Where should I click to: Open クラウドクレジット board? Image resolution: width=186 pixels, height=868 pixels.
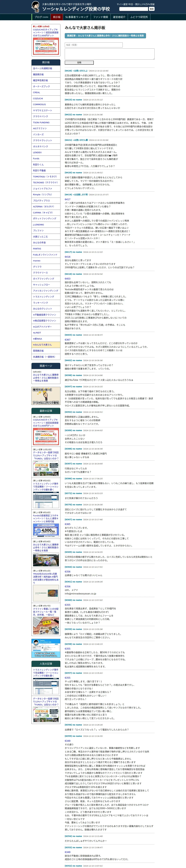pyautogui.click(x=46, y=140)
